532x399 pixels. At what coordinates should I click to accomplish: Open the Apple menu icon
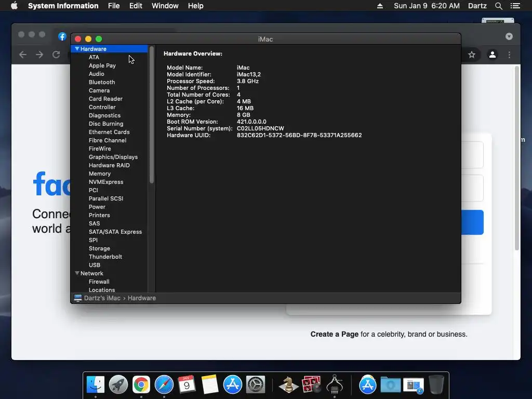(14, 6)
